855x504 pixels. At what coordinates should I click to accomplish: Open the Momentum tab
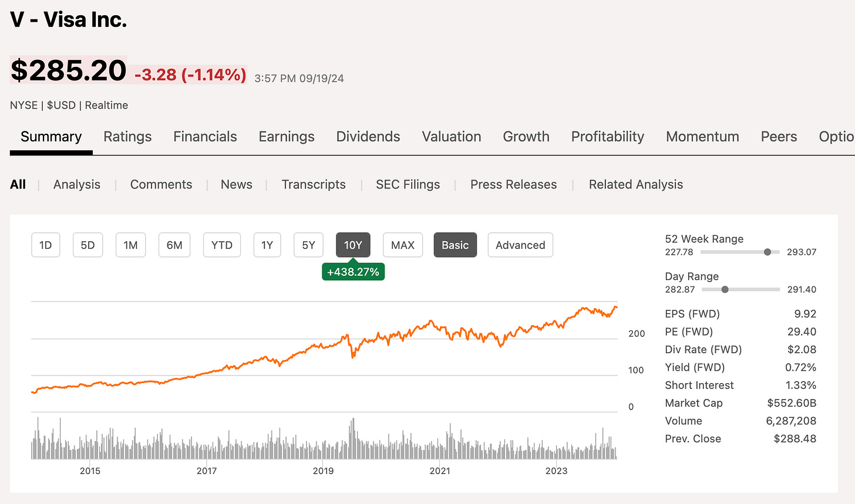tap(702, 137)
